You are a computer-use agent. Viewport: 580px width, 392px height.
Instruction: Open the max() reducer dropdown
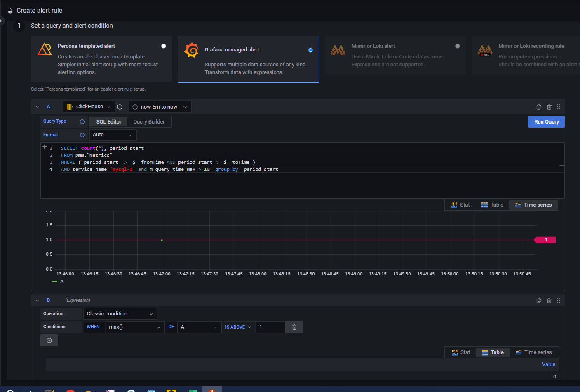coord(135,327)
